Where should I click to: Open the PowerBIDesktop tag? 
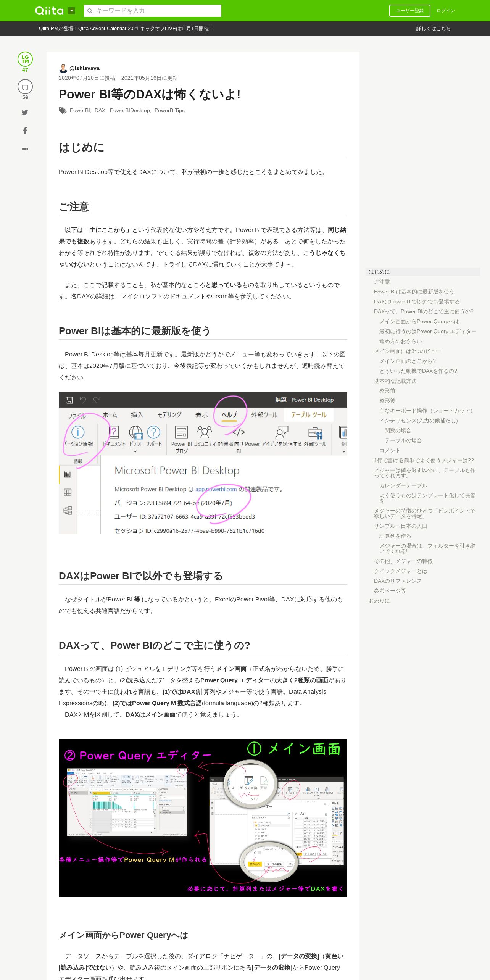click(130, 110)
